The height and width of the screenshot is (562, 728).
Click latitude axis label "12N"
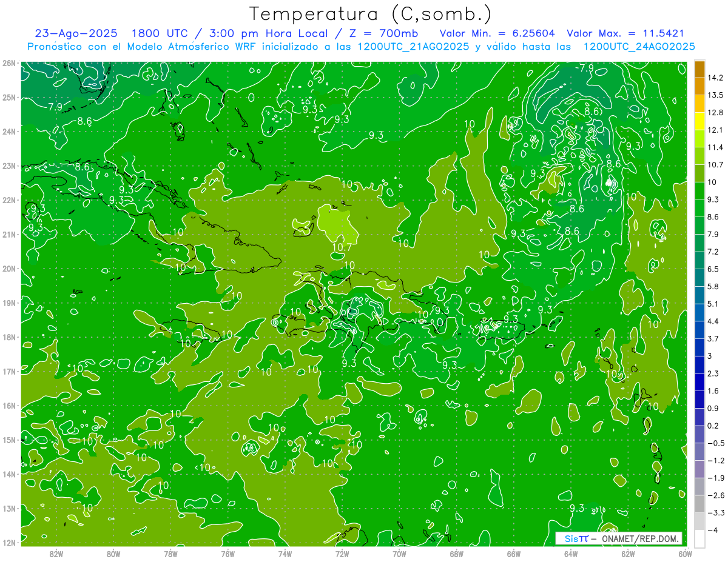[x=8, y=543]
